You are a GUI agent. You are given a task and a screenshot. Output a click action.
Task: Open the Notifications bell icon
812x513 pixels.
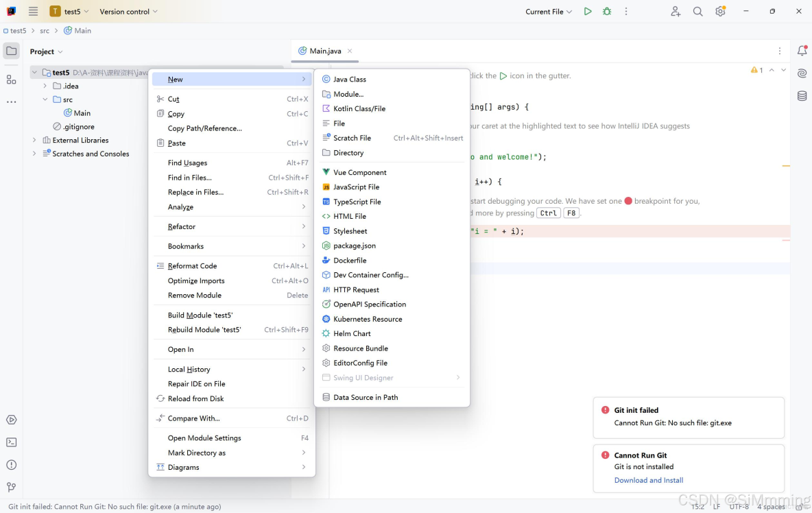pos(802,51)
